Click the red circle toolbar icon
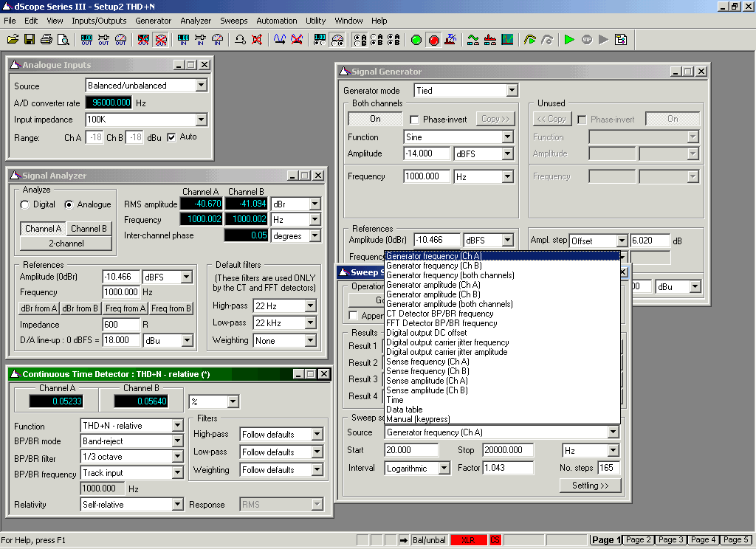Screen dimensions: 756x549 coord(434,40)
